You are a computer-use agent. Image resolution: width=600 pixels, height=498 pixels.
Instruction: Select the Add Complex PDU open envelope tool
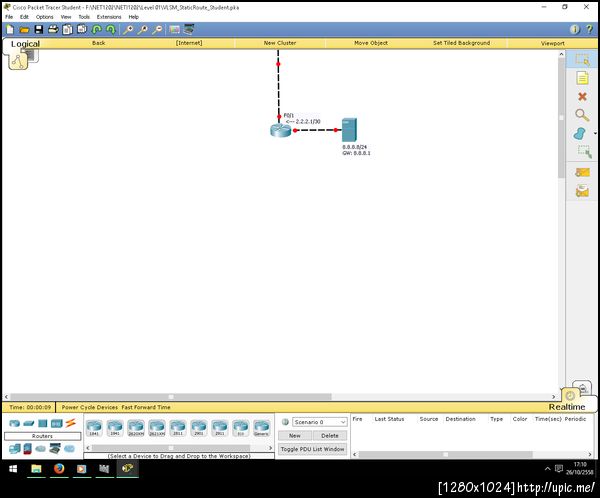[582, 191]
